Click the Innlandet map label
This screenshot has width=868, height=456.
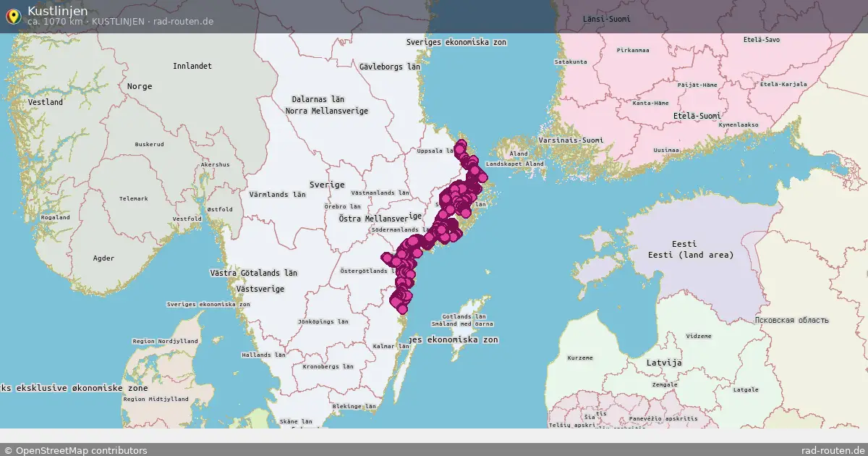[x=192, y=66]
